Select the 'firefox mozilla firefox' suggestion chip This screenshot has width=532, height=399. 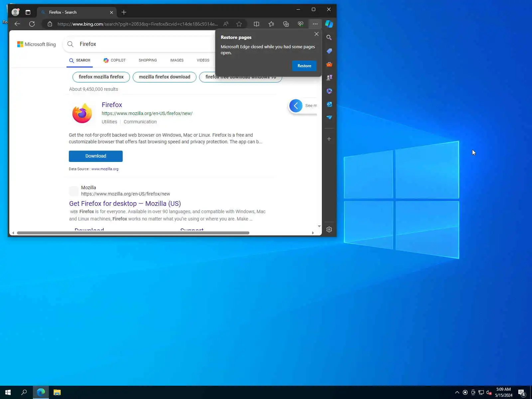(101, 77)
